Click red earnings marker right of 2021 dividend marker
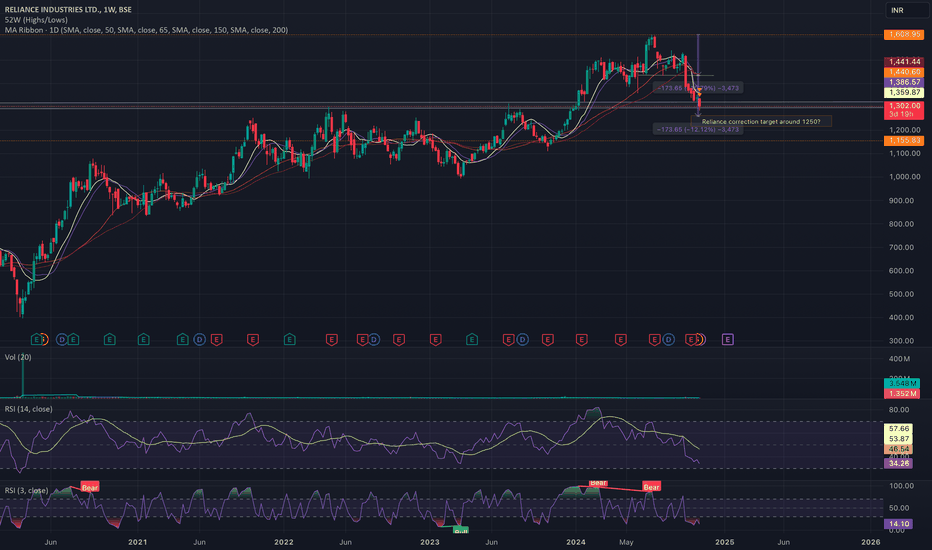 tap(216, 340)
